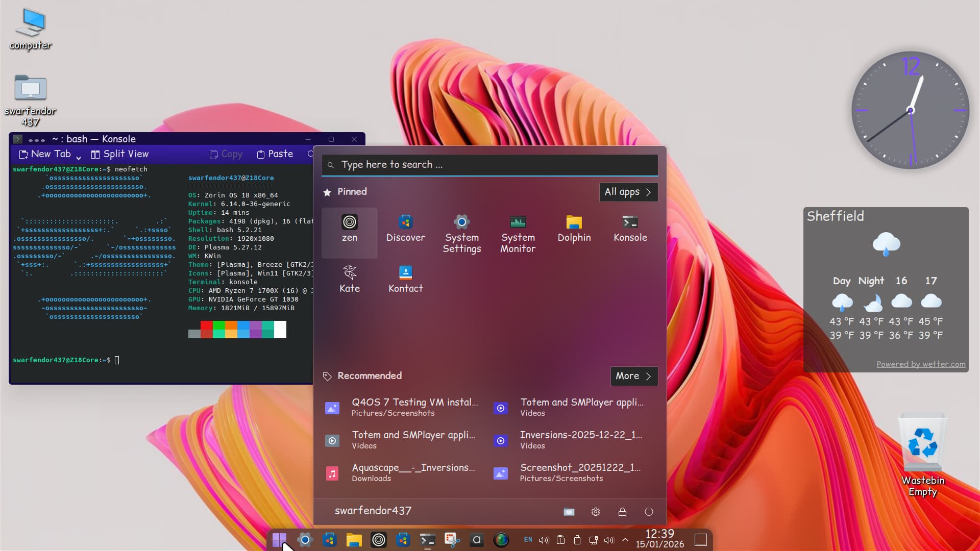Launch the Kate editor

[350, 279]
